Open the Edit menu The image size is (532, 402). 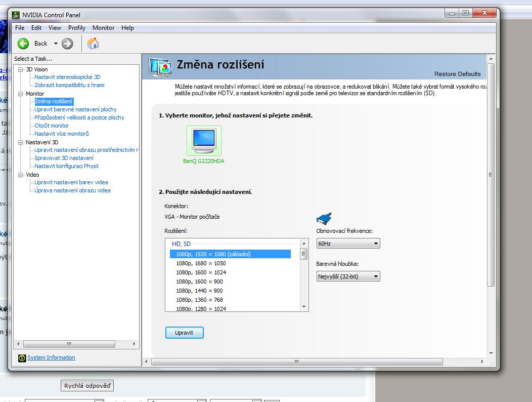tap(36, 28)
